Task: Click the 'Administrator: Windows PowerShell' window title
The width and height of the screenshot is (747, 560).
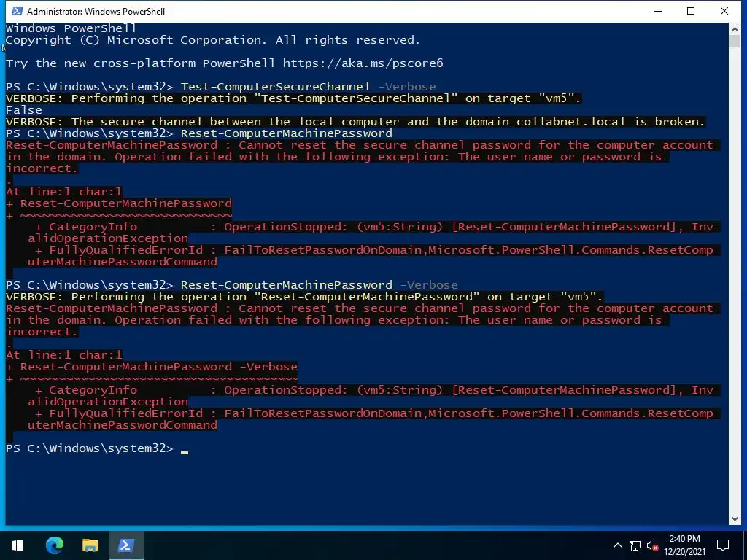Action: tap(96, 11)
